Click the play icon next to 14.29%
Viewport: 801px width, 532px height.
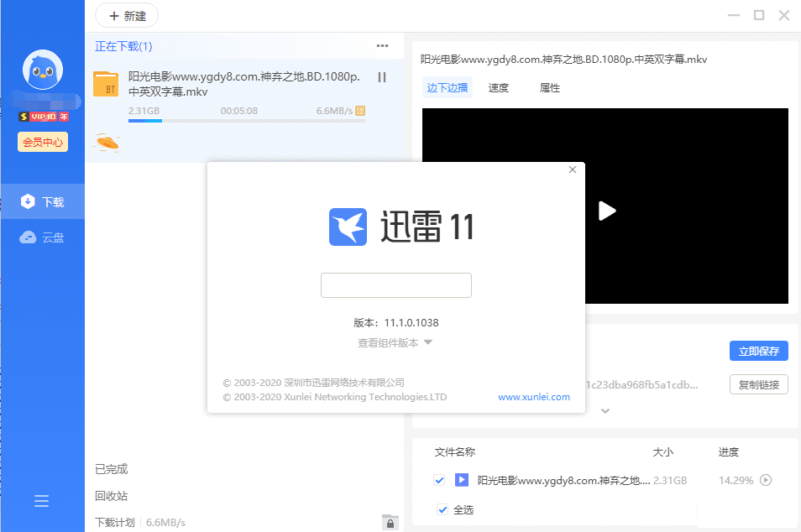click(x=765, y=480)
